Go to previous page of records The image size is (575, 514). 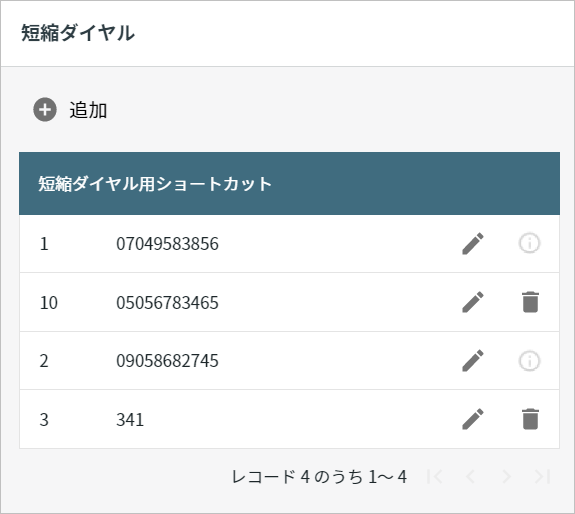[x=470, y=477]
